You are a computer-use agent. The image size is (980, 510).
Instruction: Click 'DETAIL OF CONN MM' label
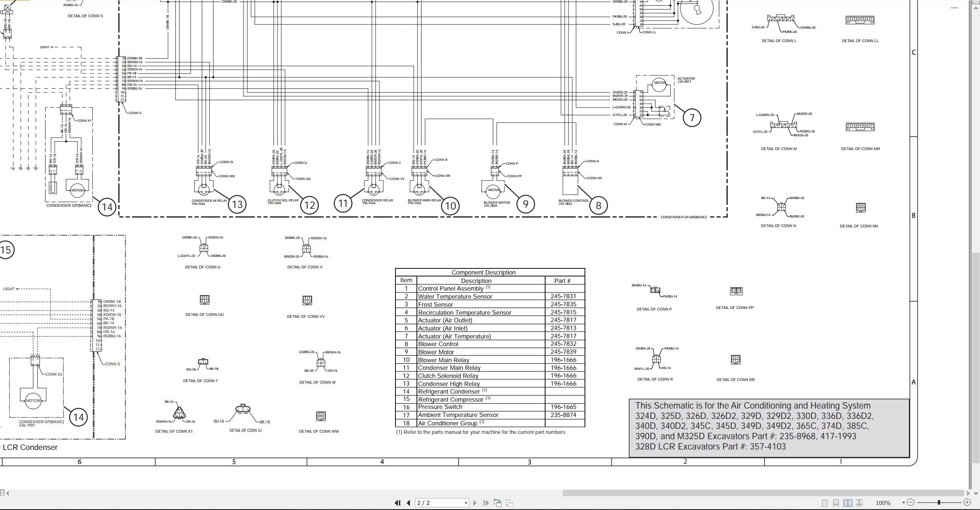pos(860,149)
